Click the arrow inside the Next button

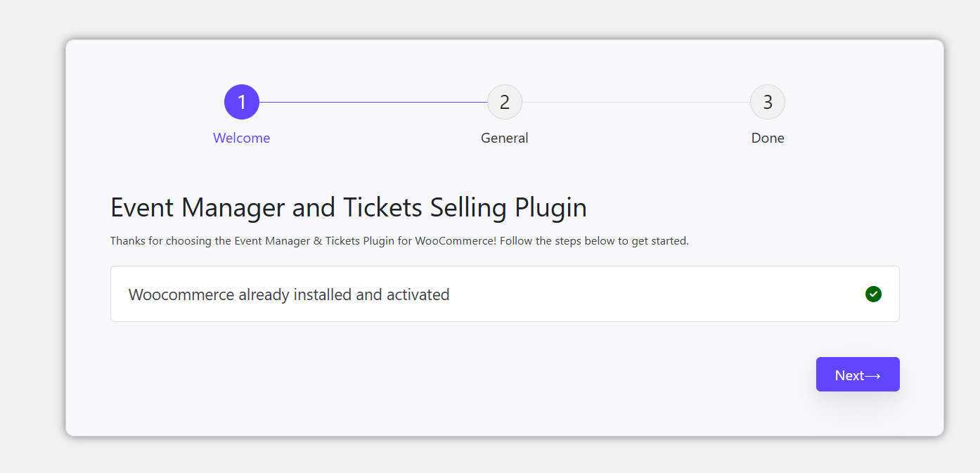pyautogui.click(x=872, y=376)
